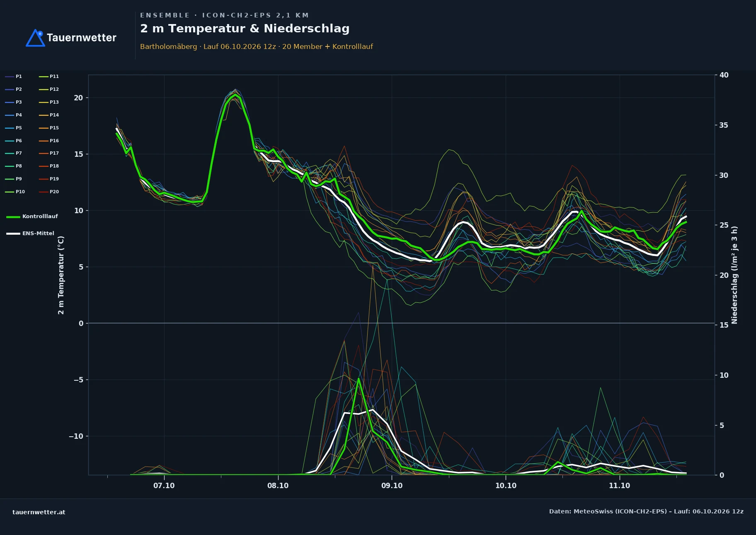Click the 20 temperature axis tick label
This screenshot has height=535, width=756.
78,98
